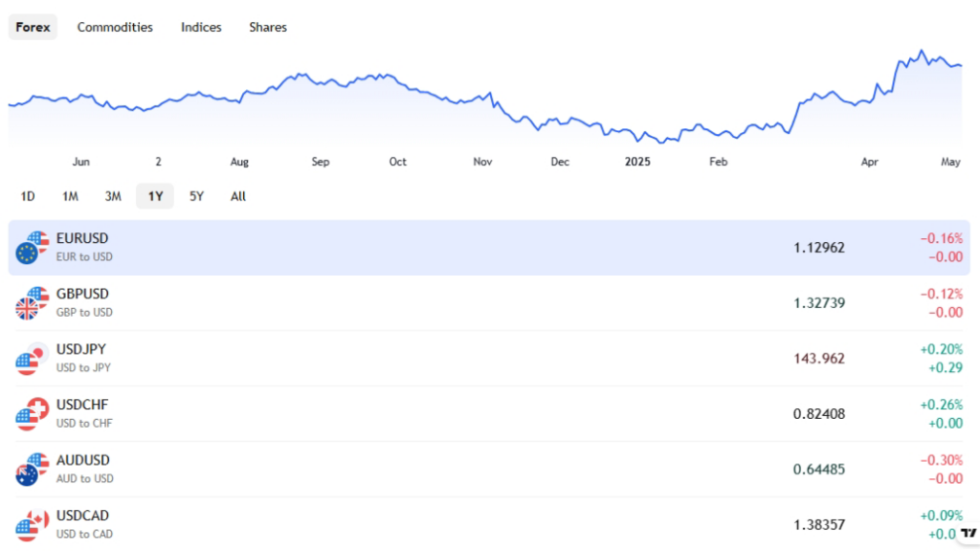The image size is (980, 551).
Task: Click the GBPUSD flag pair icon
Action: tap(32, 302)
